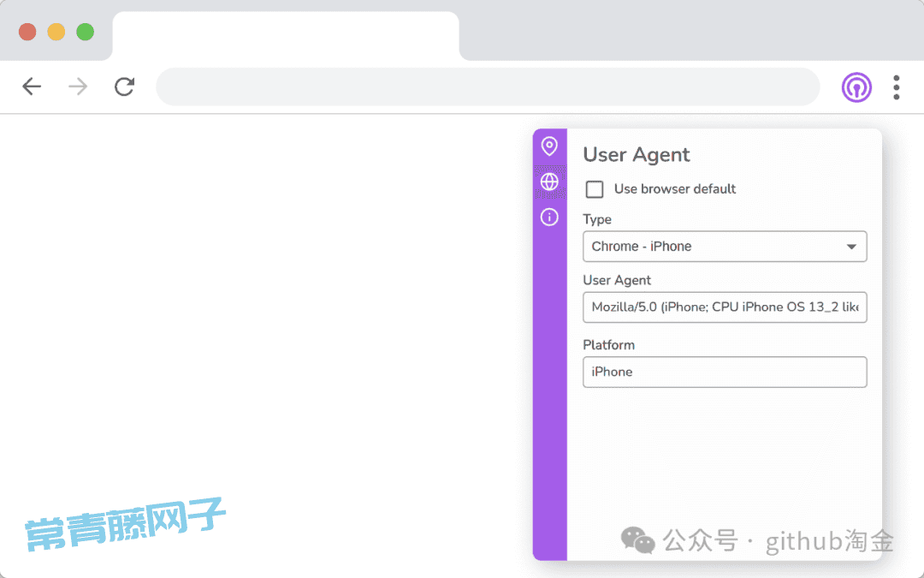
Task: Click the green maximize window button
Action: 85,32
